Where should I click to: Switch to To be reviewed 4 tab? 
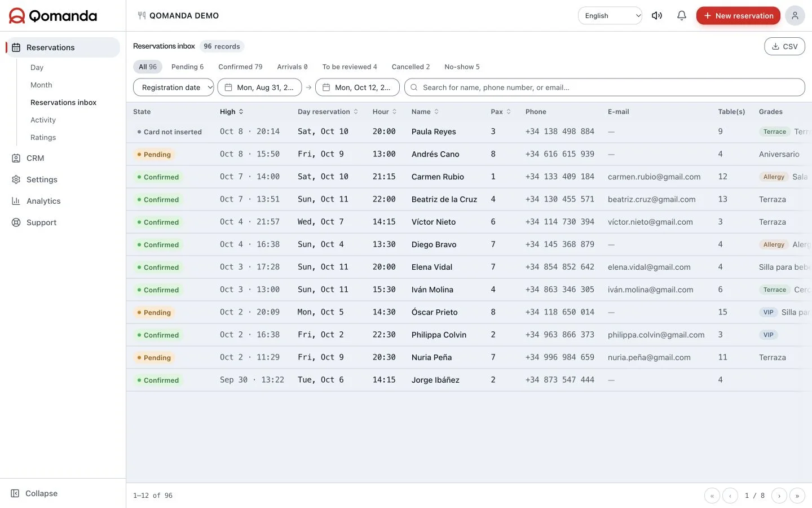click(x=350, y=67)
